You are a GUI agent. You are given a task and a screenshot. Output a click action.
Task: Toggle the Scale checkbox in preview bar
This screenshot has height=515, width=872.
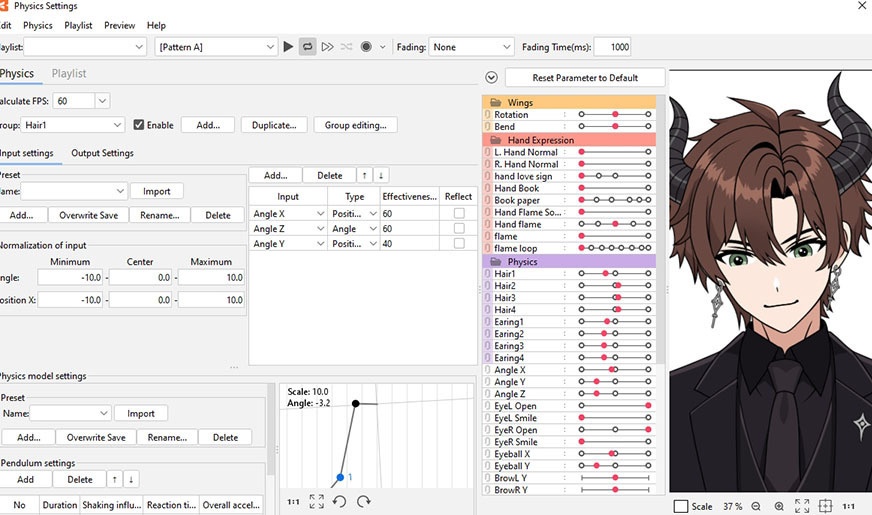(x=681, y=506)
